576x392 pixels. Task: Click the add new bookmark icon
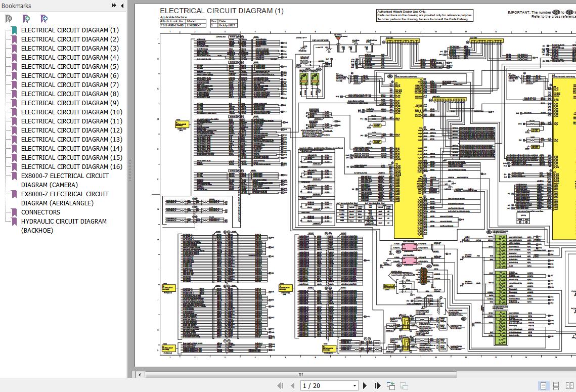coord(26,19)
